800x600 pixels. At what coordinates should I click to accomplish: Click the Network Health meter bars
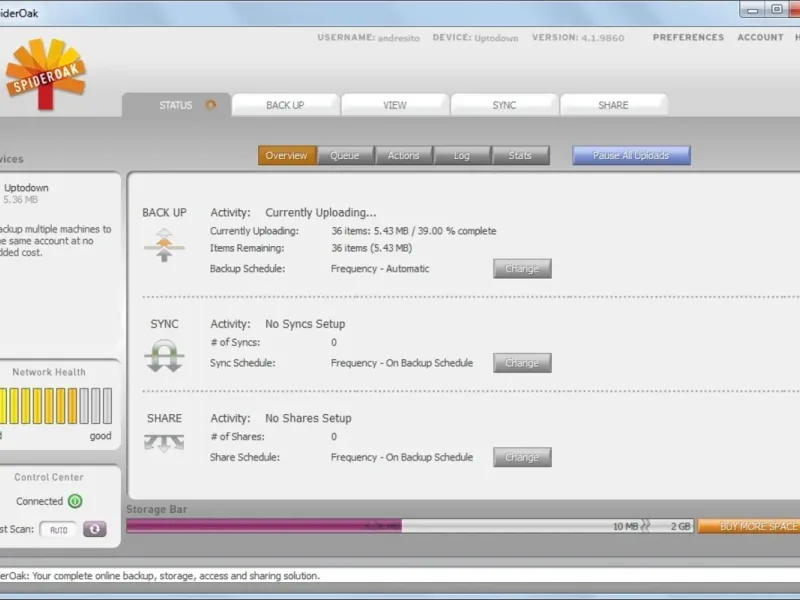(x=56, y=406)
